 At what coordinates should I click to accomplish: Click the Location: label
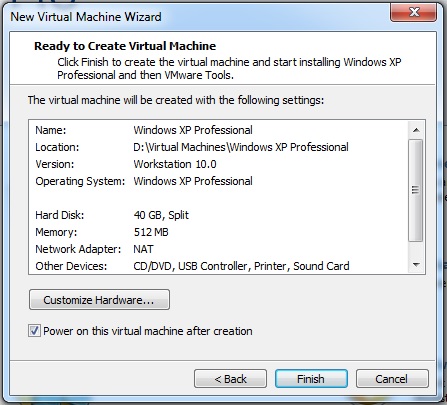click(57, 147)
